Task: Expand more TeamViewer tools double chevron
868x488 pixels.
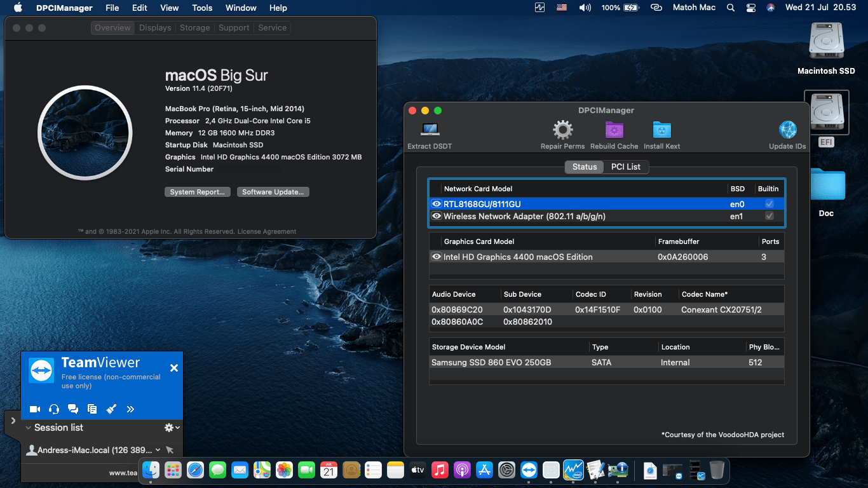Action: click(x=130, y=409)
